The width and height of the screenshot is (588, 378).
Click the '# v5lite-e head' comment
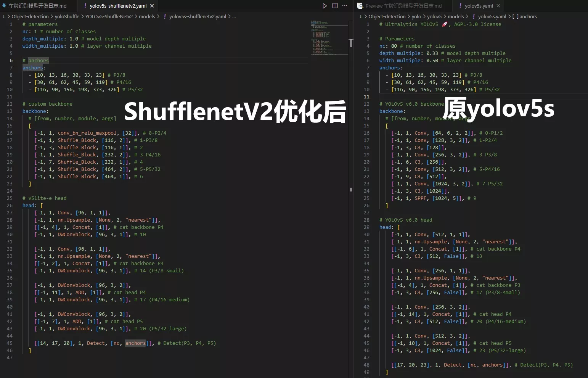coord(44,198)
